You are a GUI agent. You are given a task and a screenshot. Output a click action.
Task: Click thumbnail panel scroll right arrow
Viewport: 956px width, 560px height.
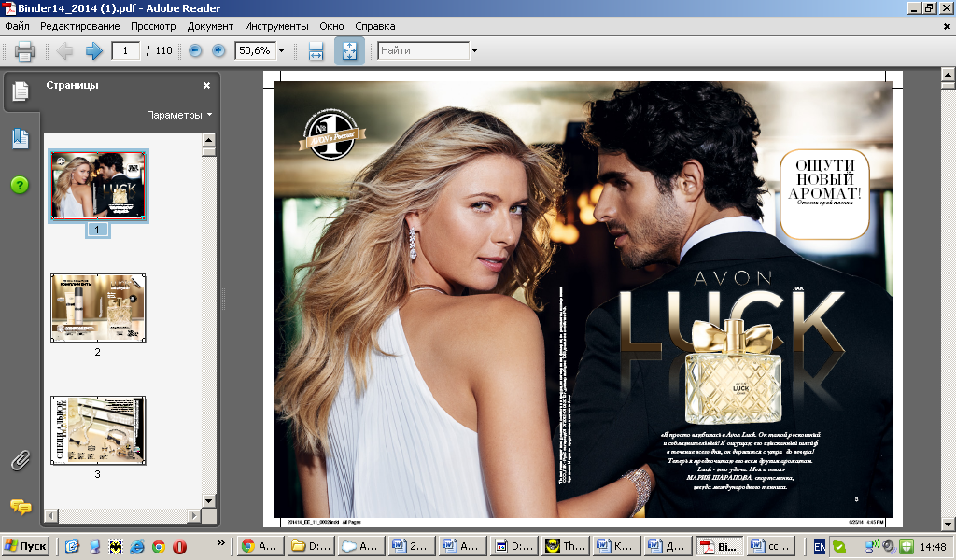point(194,515)
